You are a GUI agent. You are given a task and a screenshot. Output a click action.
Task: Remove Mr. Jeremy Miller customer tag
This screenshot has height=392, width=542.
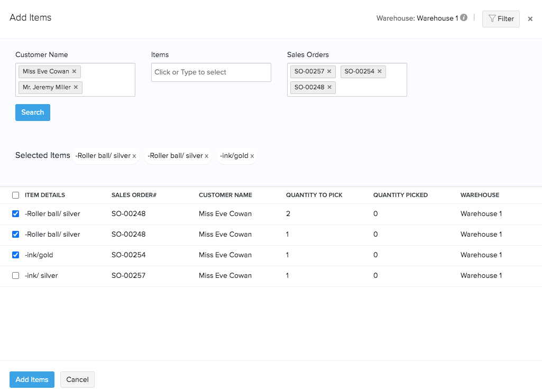point(76,87)
